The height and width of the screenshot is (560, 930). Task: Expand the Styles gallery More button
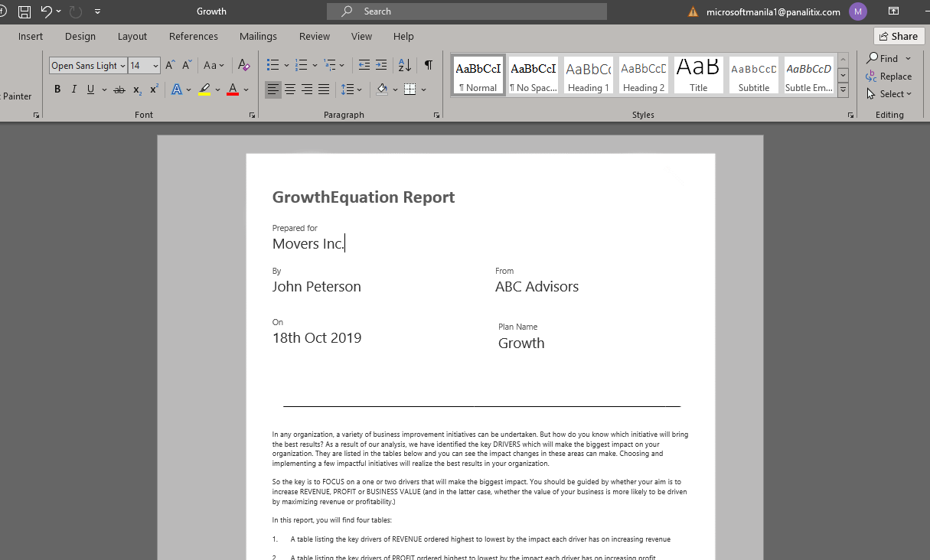(844, 90)
